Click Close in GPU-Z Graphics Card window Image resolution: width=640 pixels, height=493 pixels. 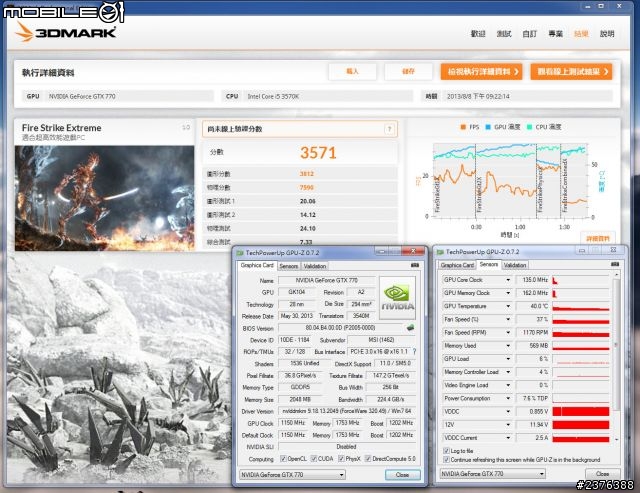point(402,475)
